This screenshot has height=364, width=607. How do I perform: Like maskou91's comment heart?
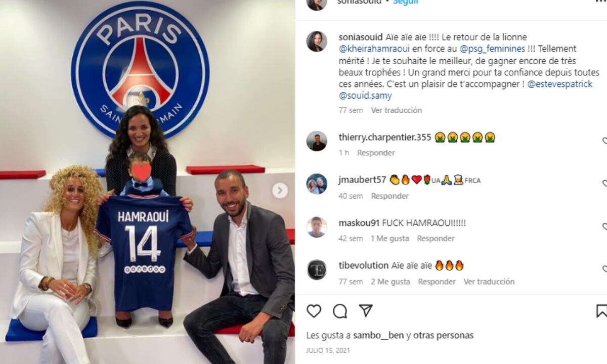coord(604,226)
